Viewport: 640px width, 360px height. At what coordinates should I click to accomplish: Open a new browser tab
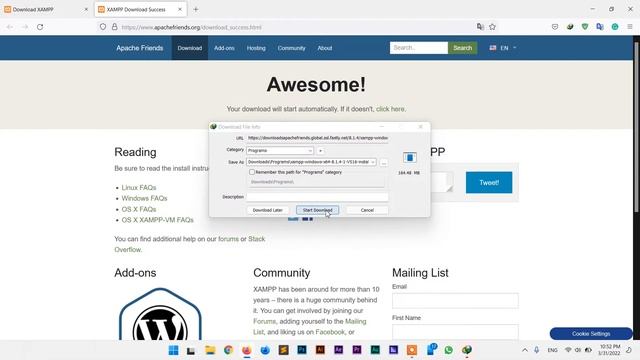coord(196,9)
